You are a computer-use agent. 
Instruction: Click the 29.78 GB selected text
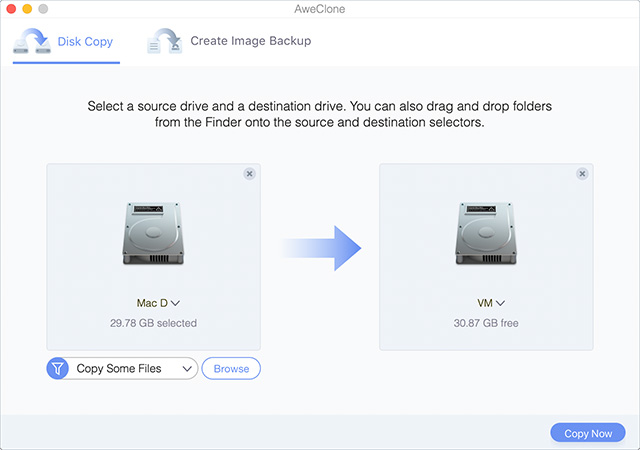pos(153,323)
